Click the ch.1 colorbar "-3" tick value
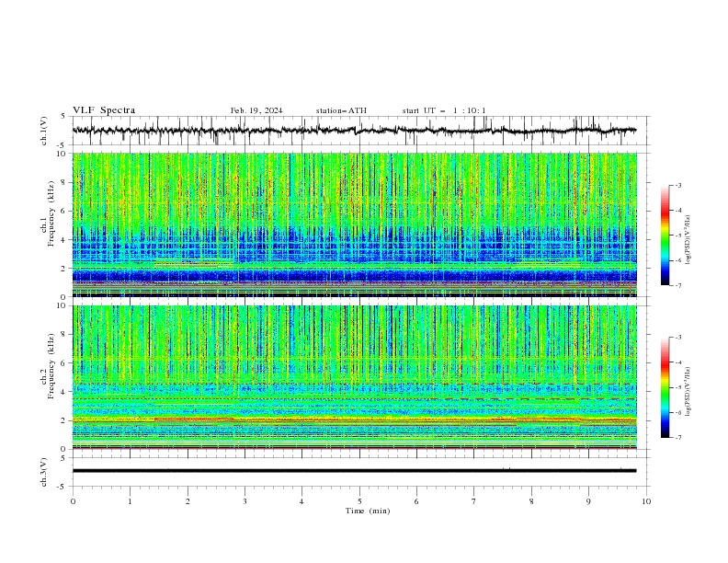Screen dimensions: 728x563 coord(677,185)
